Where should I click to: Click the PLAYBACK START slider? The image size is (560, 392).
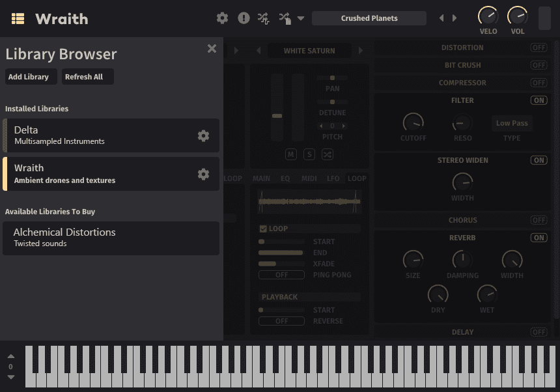click(281, 310)
